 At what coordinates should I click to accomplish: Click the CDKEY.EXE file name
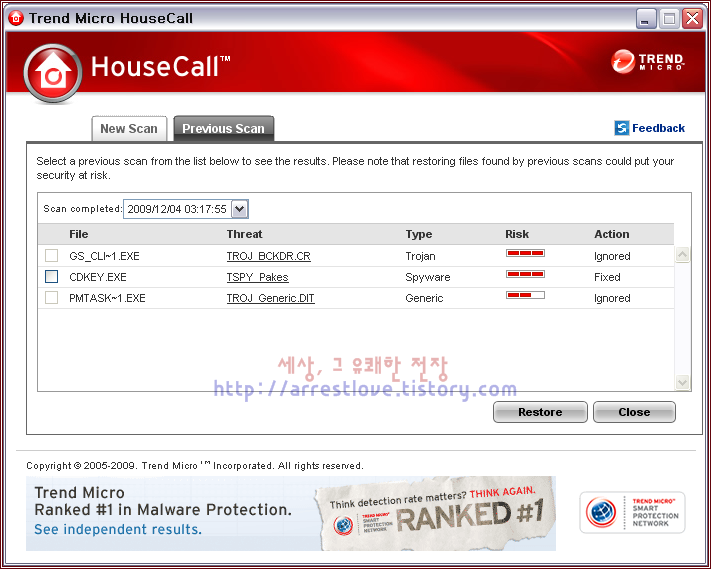coord(98,277)
